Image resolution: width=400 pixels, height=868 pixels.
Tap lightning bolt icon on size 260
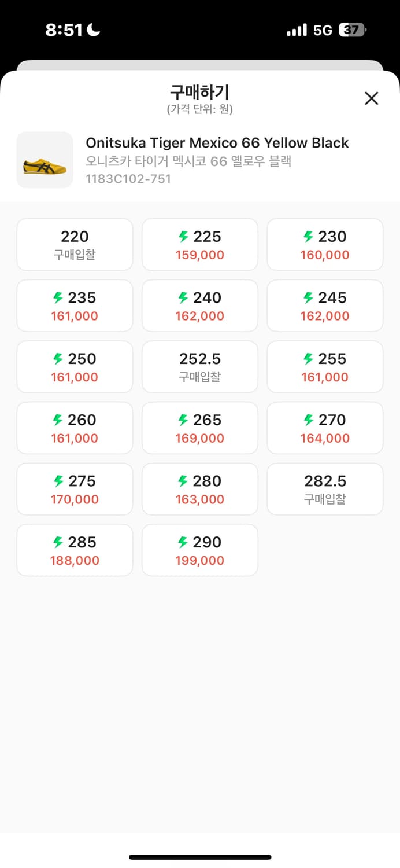[58, 420]
